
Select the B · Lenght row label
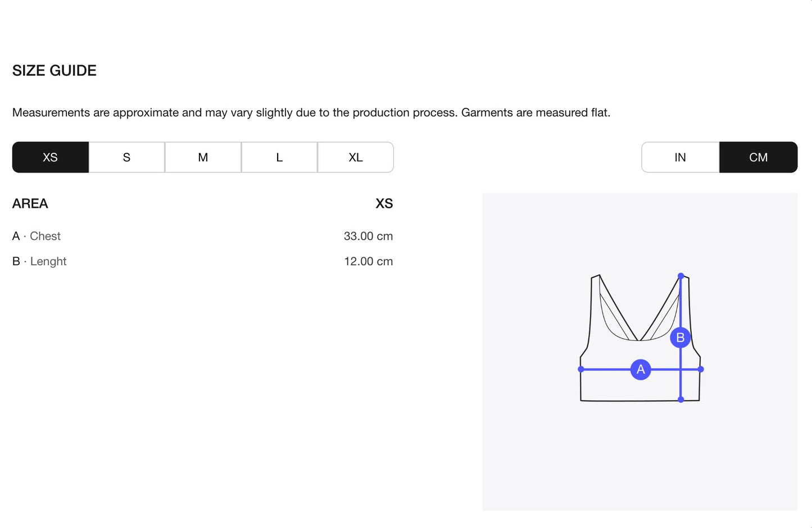tap(39, 261)
